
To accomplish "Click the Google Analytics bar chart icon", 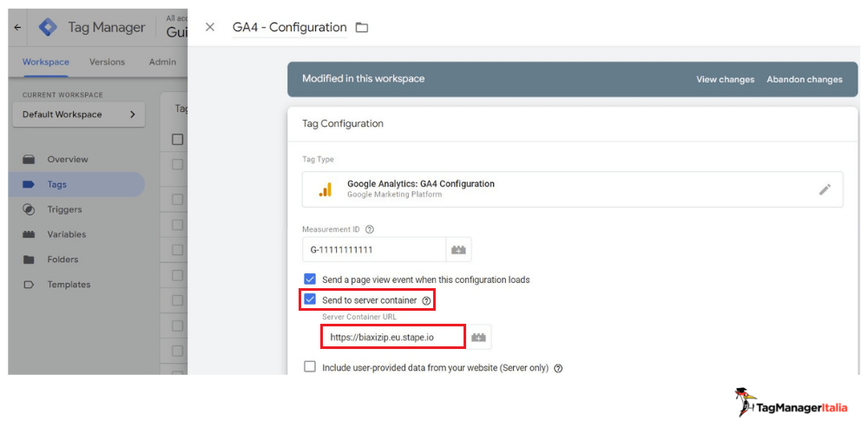I will [x=325, y=190].
